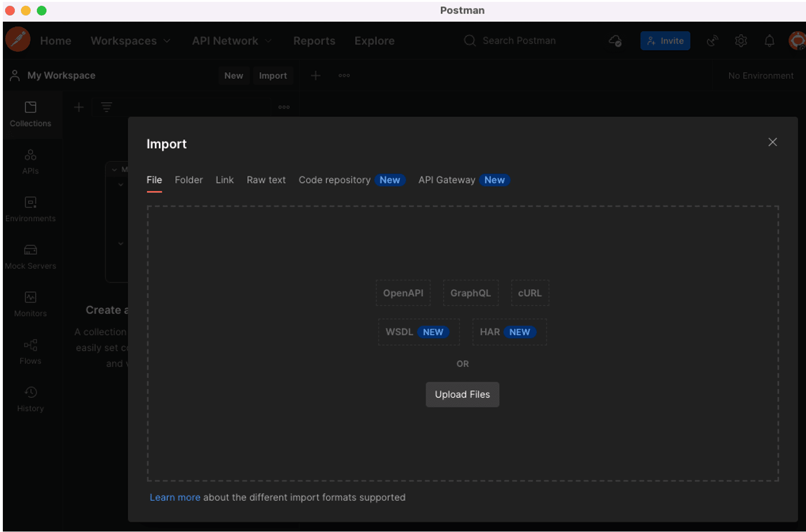The height and width of the screenshot is (532, 806).
Task: Open the Flows sidebar panel
Action: (x=30, y=352)
